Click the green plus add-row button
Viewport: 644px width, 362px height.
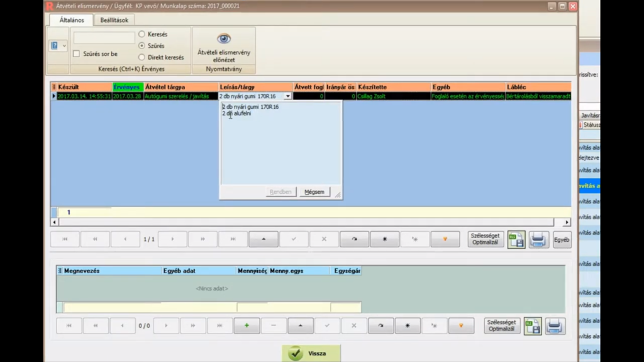[x=247, y=325]
